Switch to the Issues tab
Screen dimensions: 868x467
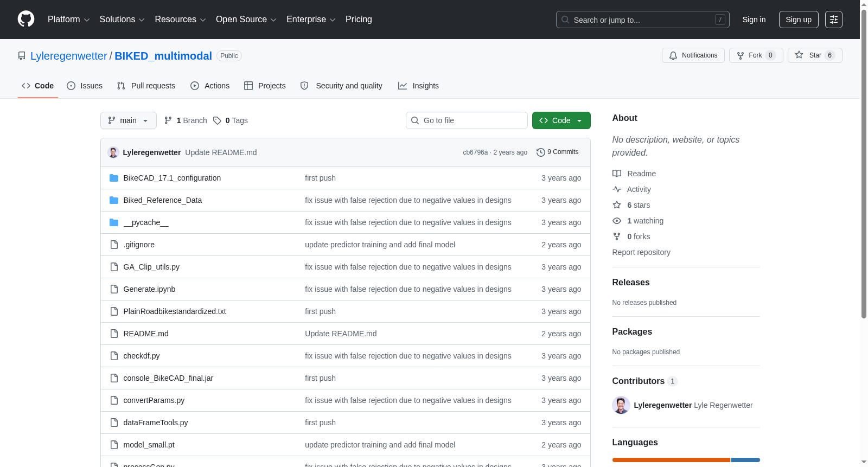pyautogui.click(x=85, y=86)
